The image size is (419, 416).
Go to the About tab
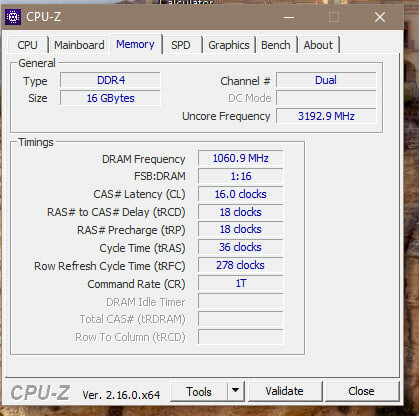[x=318, y=45]
